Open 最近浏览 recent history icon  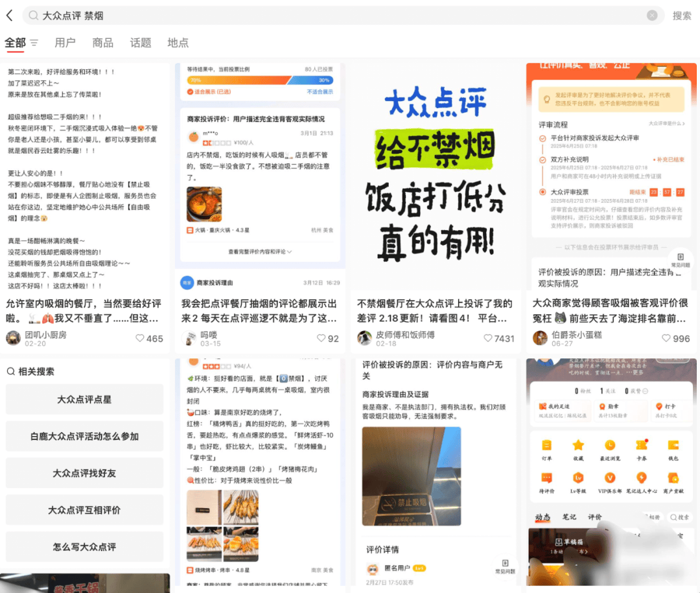(610, 446)
